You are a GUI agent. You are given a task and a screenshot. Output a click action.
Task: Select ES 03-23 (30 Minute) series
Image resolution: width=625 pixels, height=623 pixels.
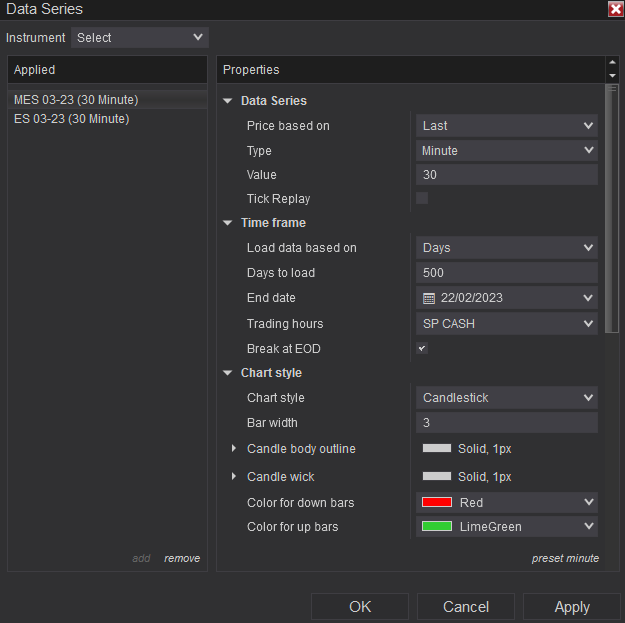(72, 119)
